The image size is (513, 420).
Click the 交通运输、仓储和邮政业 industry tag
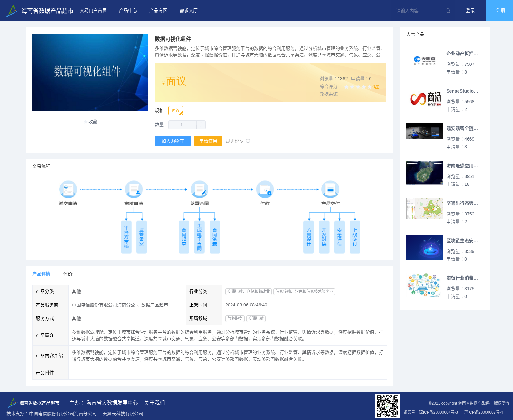(x=249, y=291)
